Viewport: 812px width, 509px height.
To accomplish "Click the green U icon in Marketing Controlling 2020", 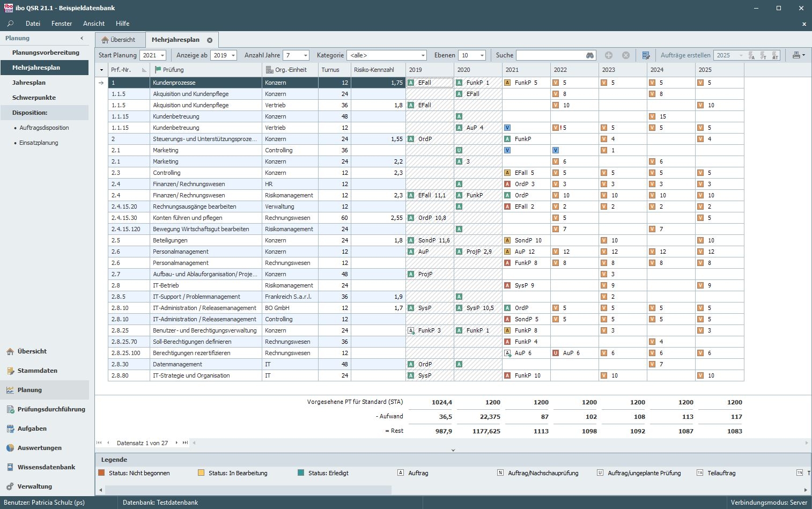I will click(459, 150).
